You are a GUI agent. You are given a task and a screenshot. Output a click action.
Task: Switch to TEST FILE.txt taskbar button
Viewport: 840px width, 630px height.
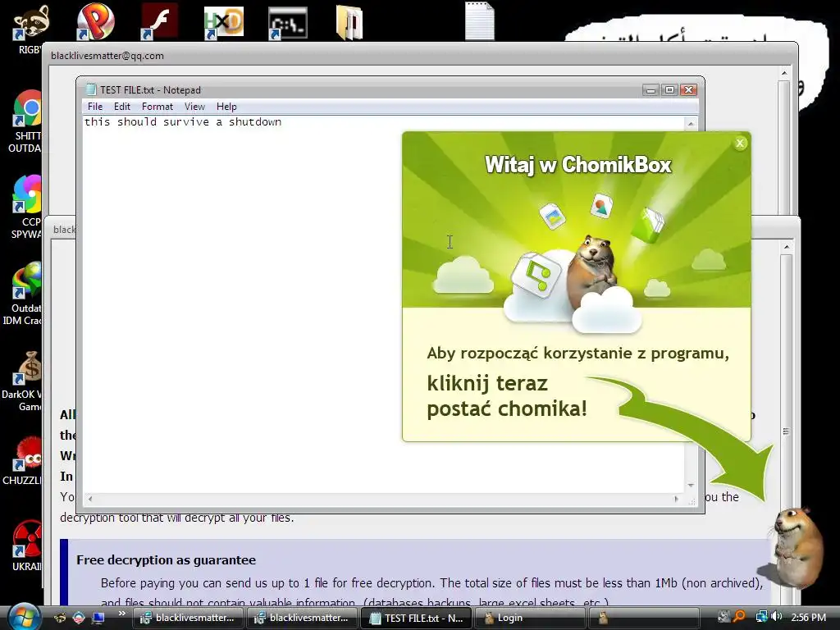click(417, 618)
